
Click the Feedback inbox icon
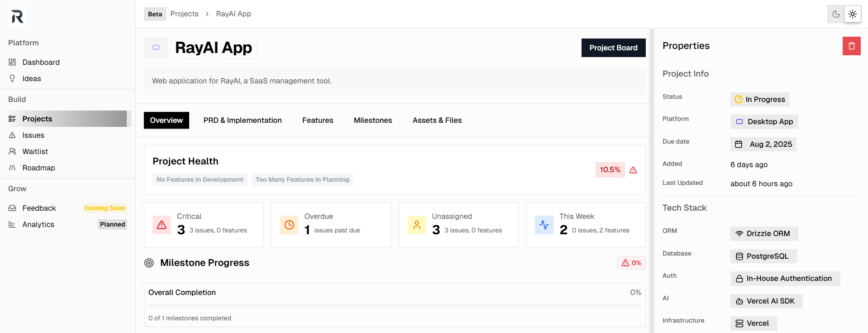pyautogui.click(x=12, y=208)
